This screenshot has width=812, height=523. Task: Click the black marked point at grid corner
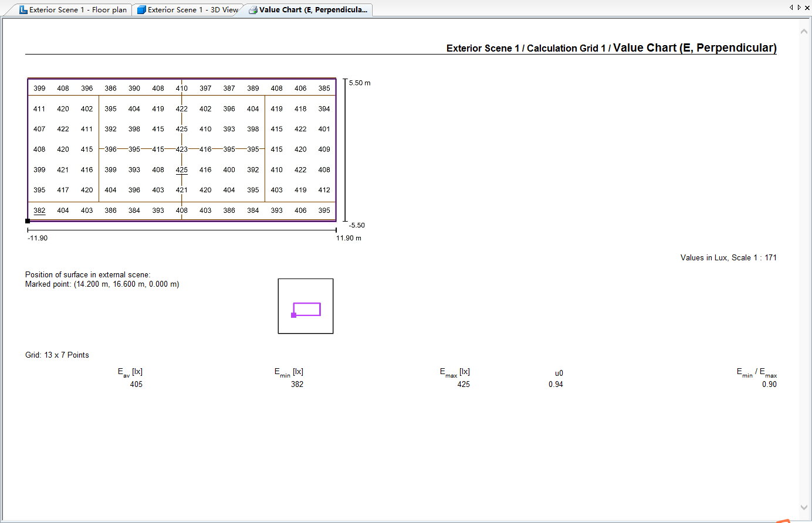[x=28, y=221]
